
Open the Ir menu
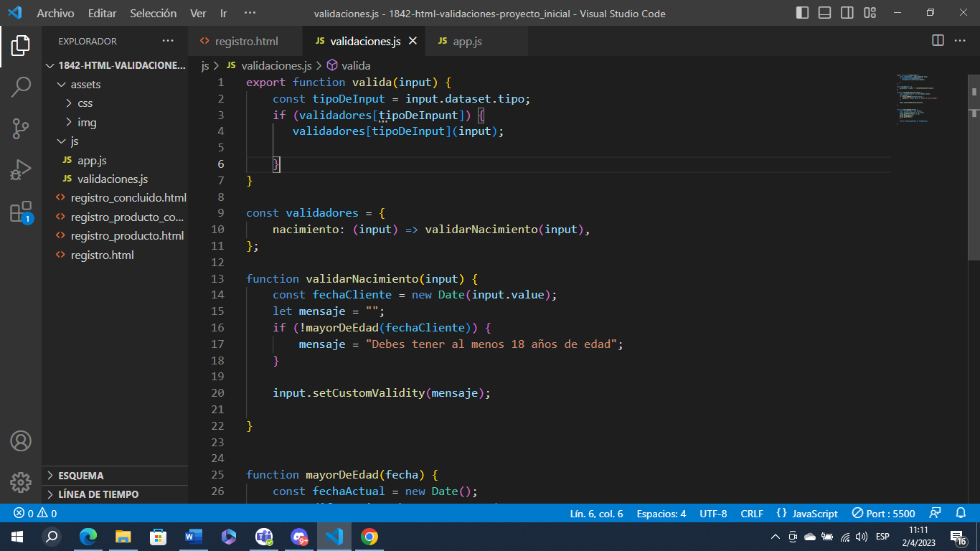pyautogui.click(x=224, y=13)
